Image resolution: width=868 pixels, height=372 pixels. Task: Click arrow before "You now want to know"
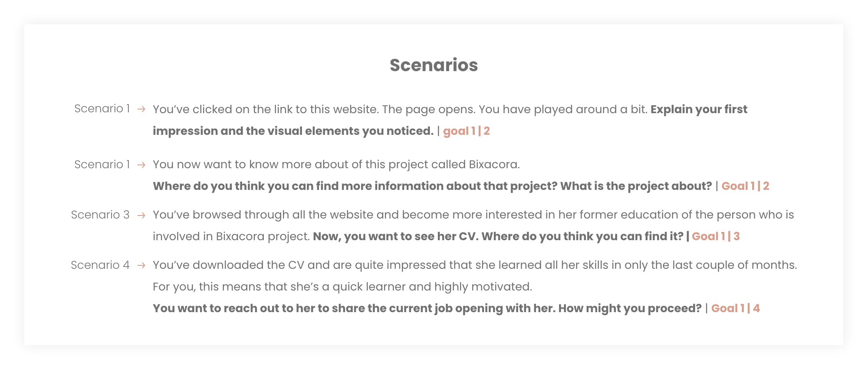(x=141, y=165)
